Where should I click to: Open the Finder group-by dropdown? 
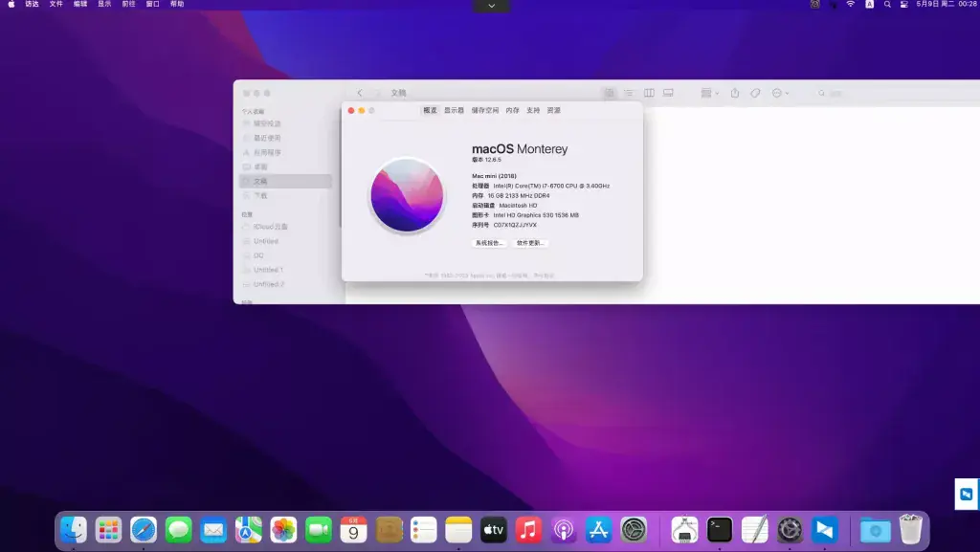[709, 93]
